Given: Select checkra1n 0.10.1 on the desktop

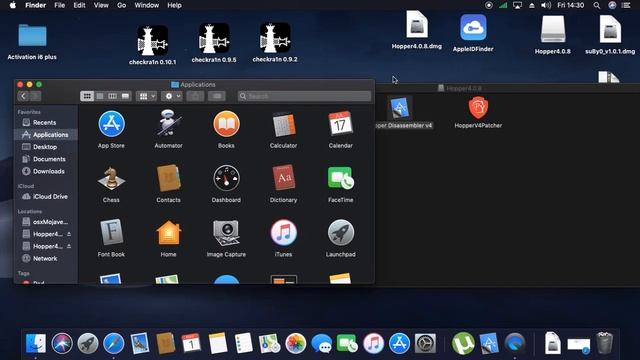Looking at the screenshot, I should pyautogui.click(x=153, y=40).
